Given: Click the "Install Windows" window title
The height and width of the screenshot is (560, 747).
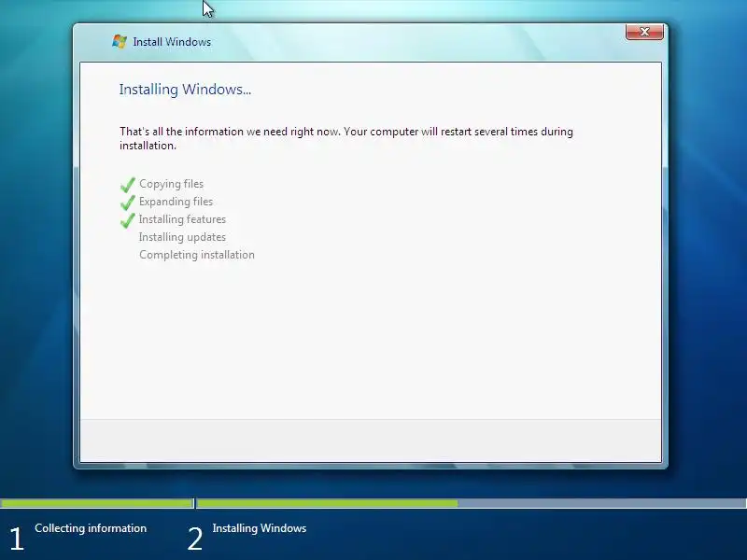Looking at the screenshot, I should coord(172,42).
